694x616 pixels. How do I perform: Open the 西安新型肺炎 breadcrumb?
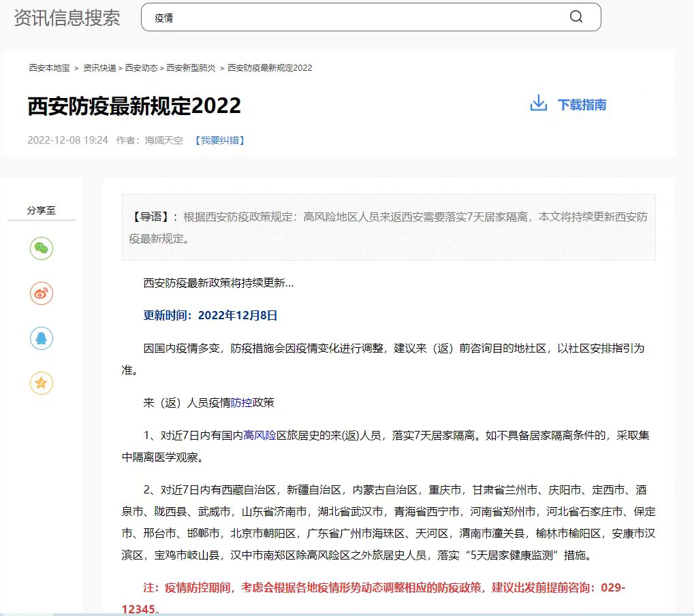(191, 67)
